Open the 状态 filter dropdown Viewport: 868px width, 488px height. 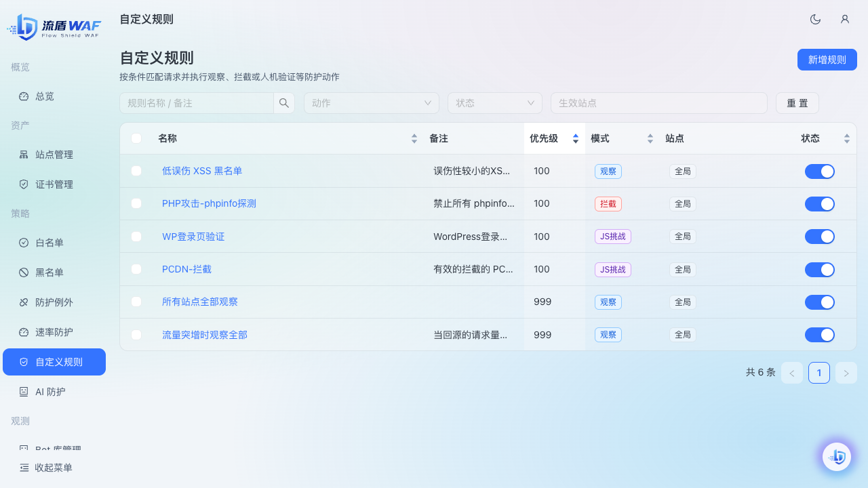495,103
